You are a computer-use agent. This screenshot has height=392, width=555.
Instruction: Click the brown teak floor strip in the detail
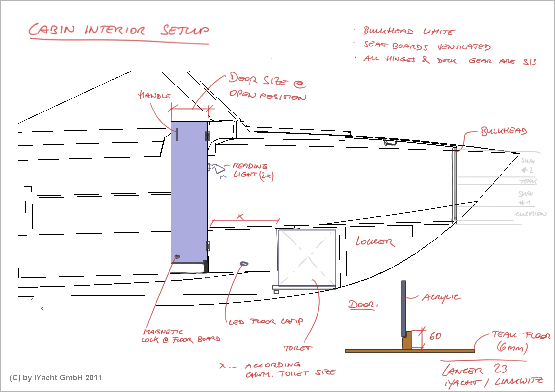click(410, 351)
